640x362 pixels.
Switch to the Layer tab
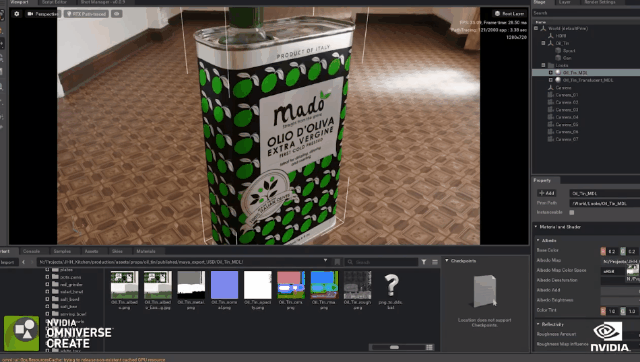564,2
